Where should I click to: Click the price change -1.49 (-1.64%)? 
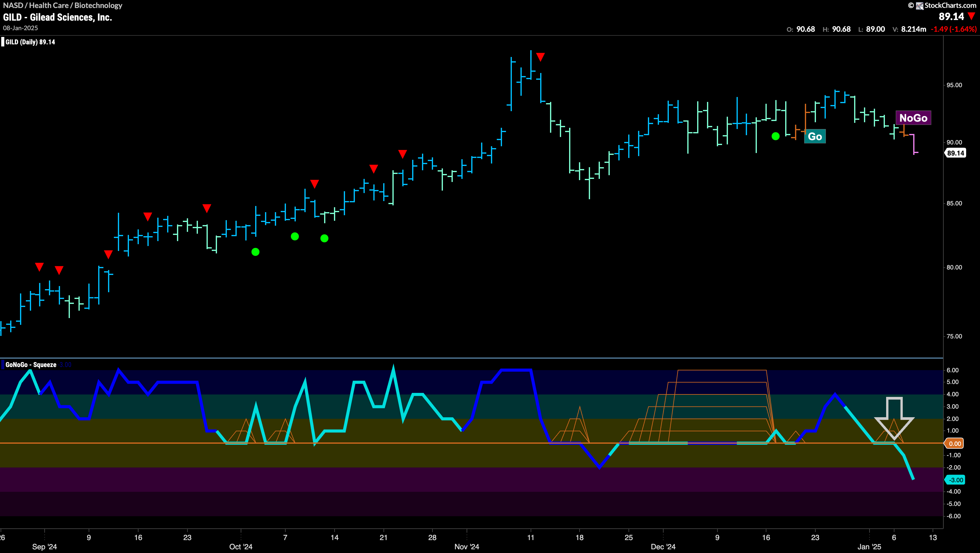click(953, 29)
